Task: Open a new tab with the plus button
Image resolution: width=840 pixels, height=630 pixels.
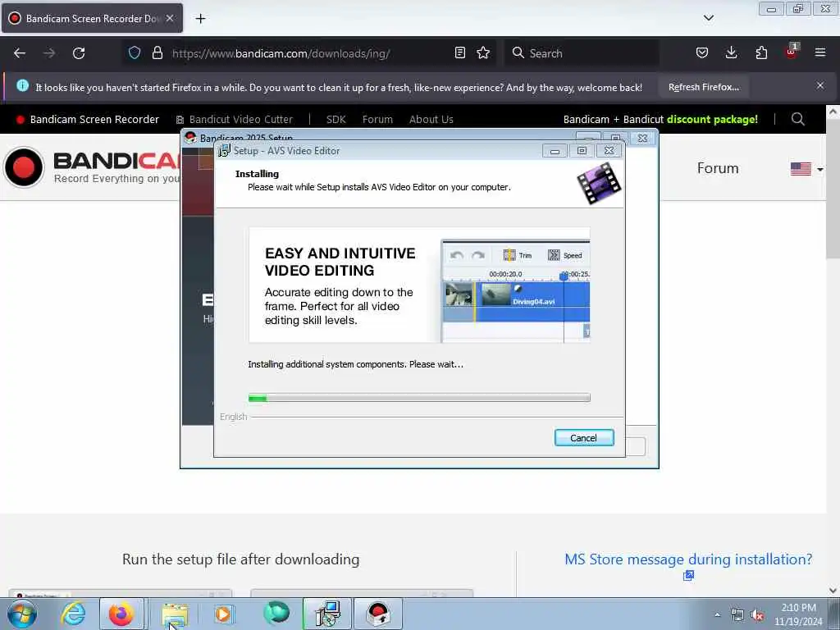Action: click(x=200, y=19)
